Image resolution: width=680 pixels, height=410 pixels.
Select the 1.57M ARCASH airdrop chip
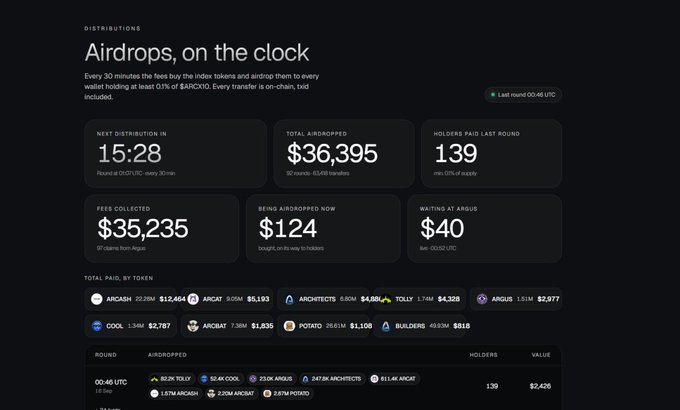pyautogui.click(x=175, y=394)
